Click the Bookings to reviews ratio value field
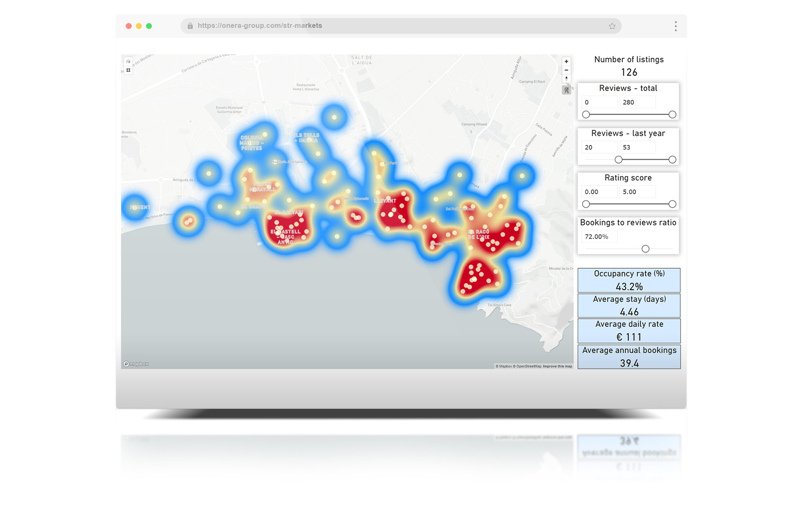798x532 pixels. 598,236
